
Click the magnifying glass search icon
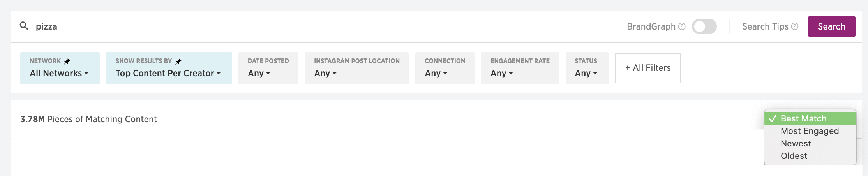tap(24, 26)
